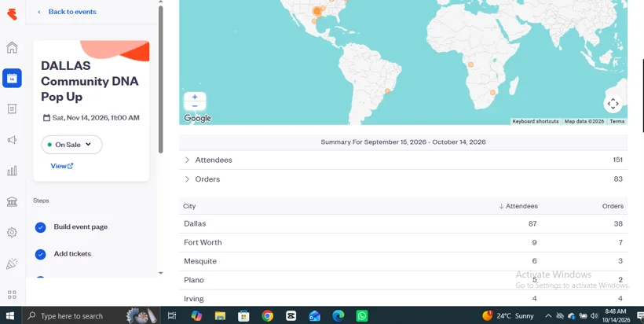Click the sidebar vertical scrollbar thumb
644x324 pixels.
pos(160,79)
